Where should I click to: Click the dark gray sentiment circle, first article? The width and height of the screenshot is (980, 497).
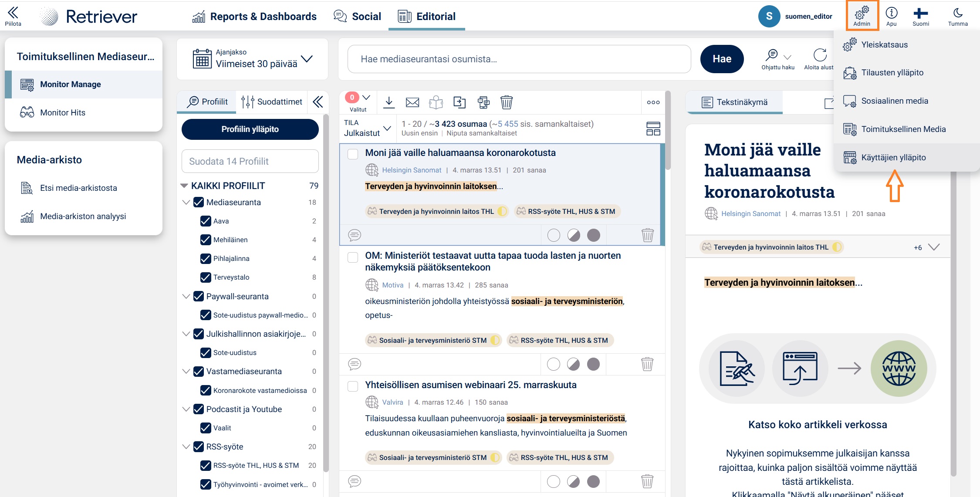[593, 235]
